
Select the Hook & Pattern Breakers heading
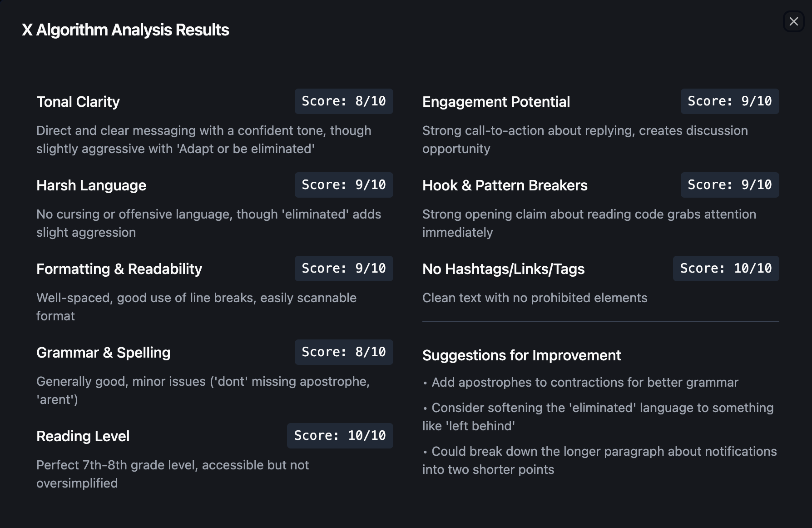click(505, 185)
